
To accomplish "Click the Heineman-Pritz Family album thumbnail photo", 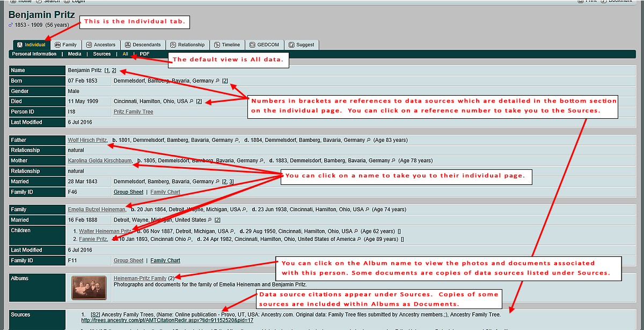I will click(89, 288).
